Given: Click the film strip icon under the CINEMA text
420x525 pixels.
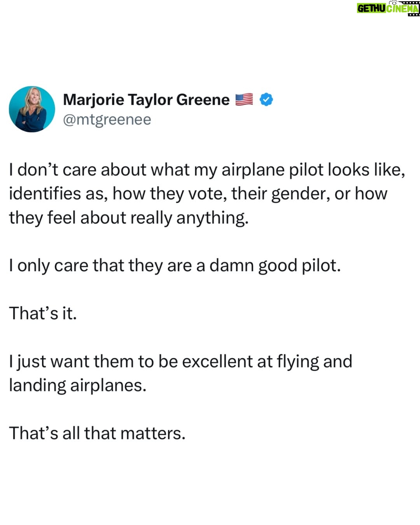Looking at the screenshot, I should point(413,14).
